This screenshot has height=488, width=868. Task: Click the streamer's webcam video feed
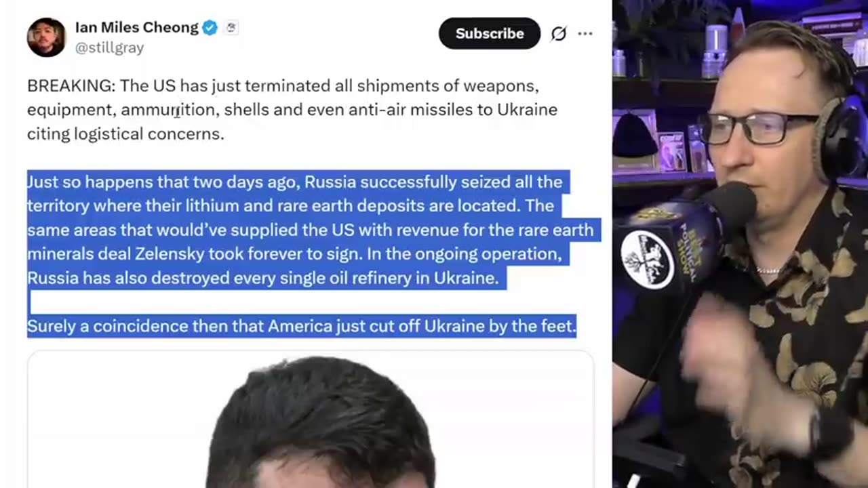click(740, 244)
